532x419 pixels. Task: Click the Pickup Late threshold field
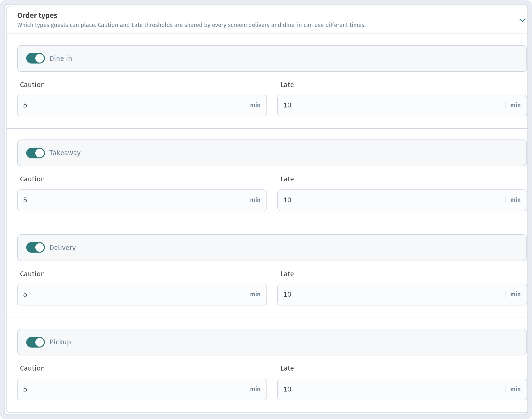[402, 389]
